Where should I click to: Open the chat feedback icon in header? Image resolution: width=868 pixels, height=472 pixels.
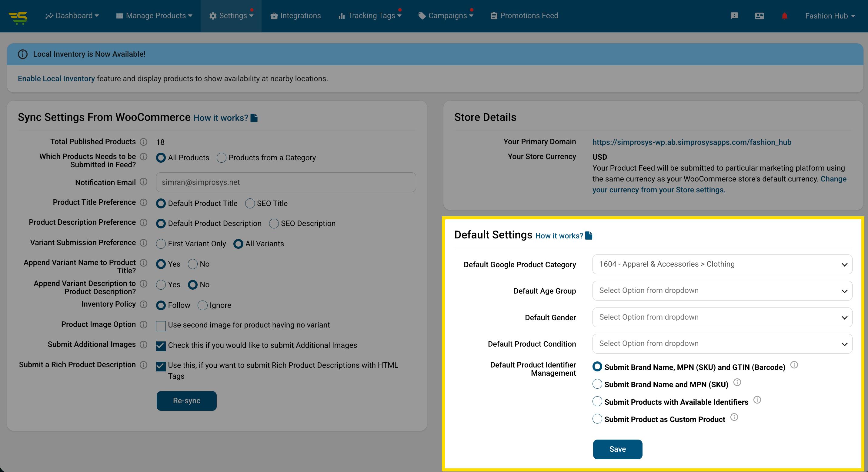pos(734,16)
